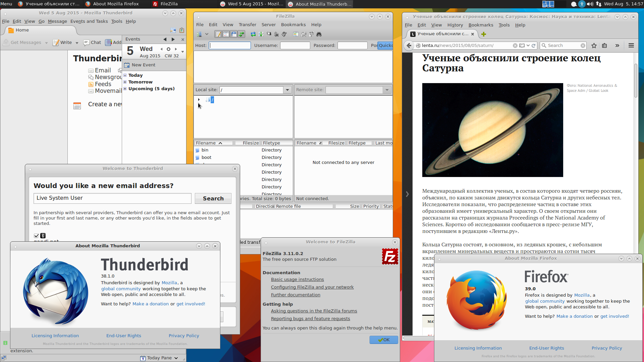Expand Tomorrow section in Events pane
The image size is (644, 362).
125,82
